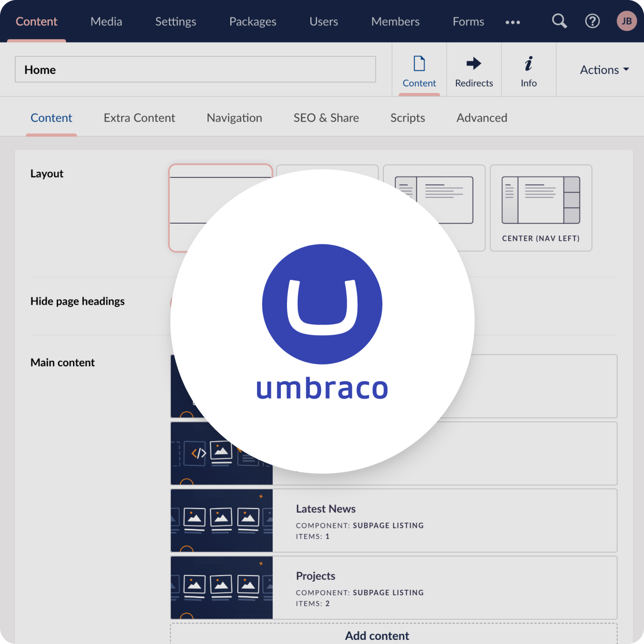Click the Projects block thumbnail
Viewport: 644px width, 644px height.
point(222,588)
